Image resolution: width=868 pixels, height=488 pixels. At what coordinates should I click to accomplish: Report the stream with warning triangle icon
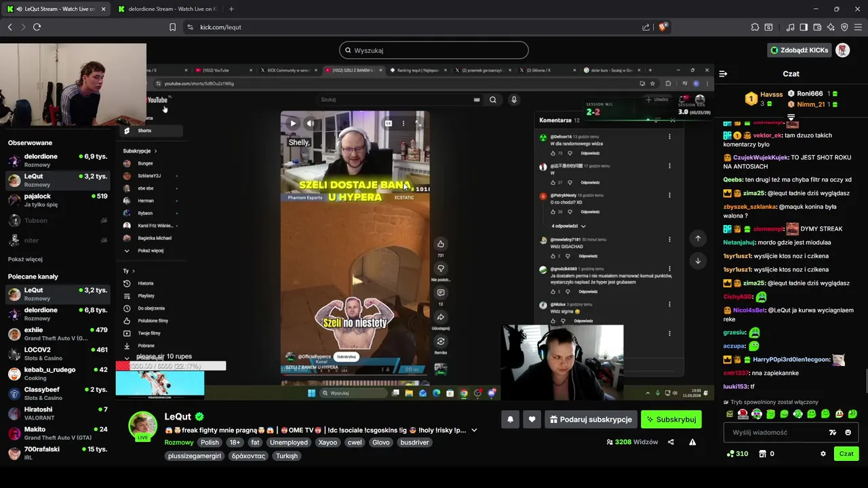pos(692,442)
